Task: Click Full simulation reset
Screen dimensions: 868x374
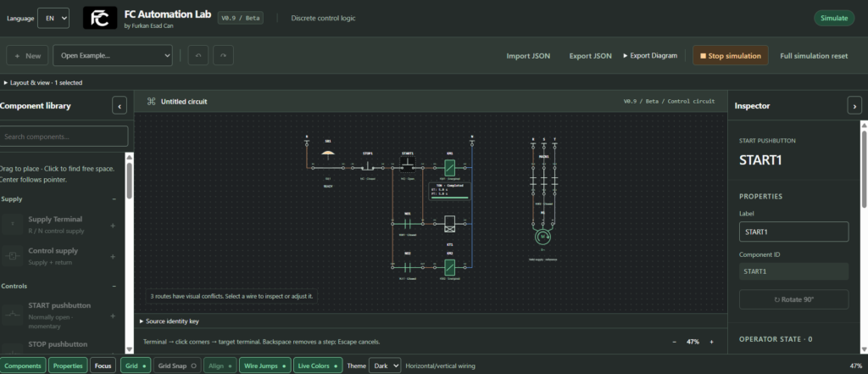Action: click(814, 56)
